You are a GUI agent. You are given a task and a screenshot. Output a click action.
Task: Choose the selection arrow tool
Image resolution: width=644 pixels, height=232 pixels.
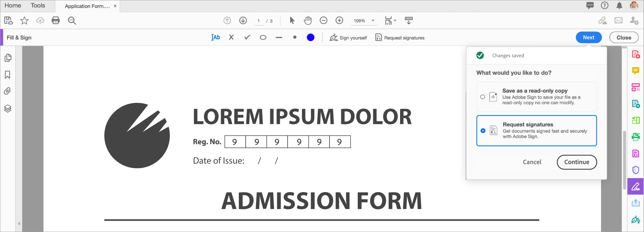coord(292,20)
